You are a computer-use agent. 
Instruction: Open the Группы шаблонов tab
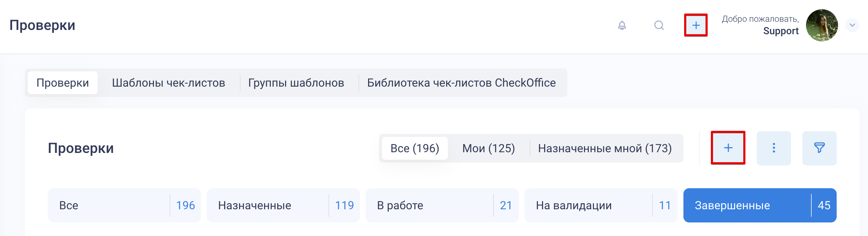click(x=296, y=83)
